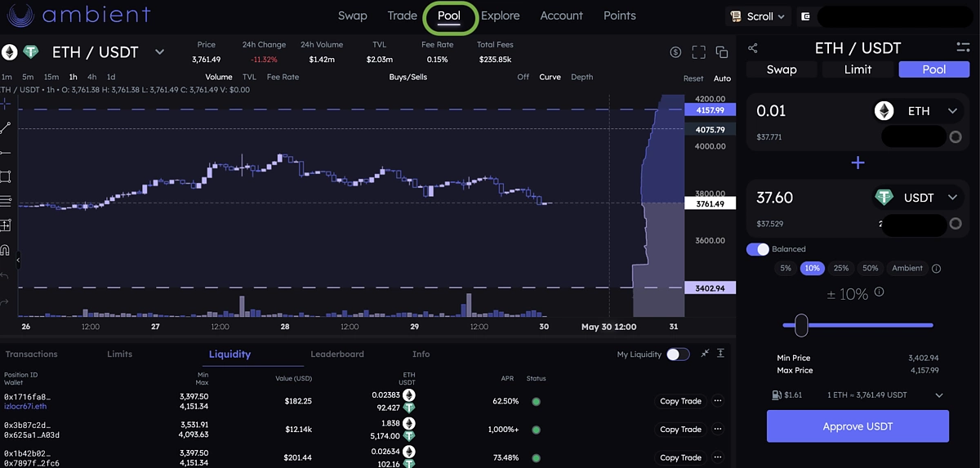Click the dollar denomination icon above the chart
This screenshot has height=468, width=980.
click(675, 52)
